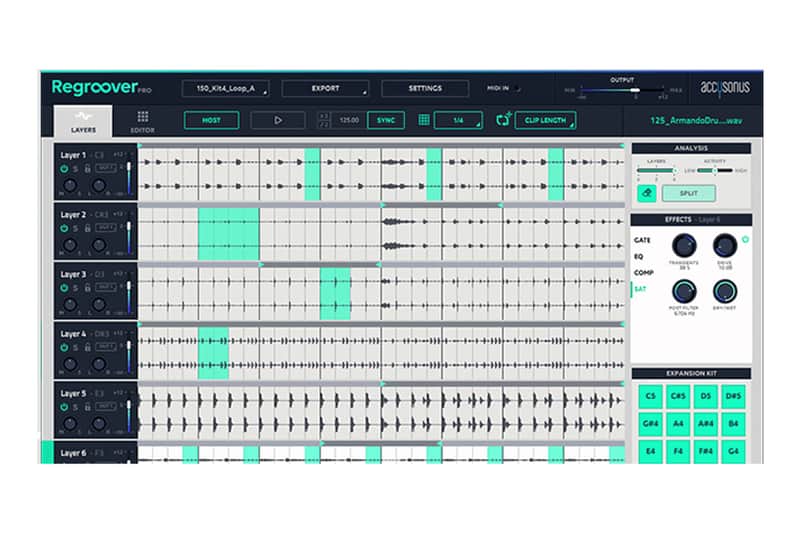Screen dimensions: 800x533
Task: Toggle power button on Layer 3
Action: click(64, 288)
